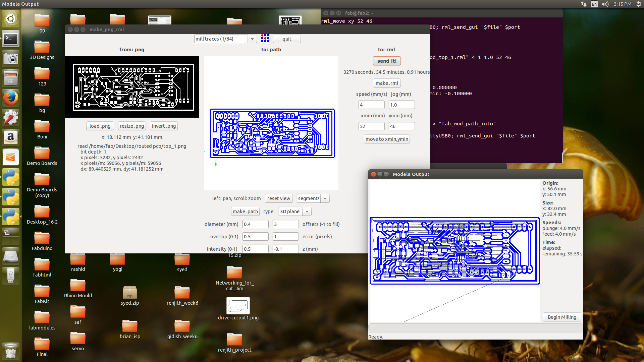The height and width of the screenshot is (362, 644).
Task: Expand the 3D plane type dropdown
Action: (x=307, y=212)
